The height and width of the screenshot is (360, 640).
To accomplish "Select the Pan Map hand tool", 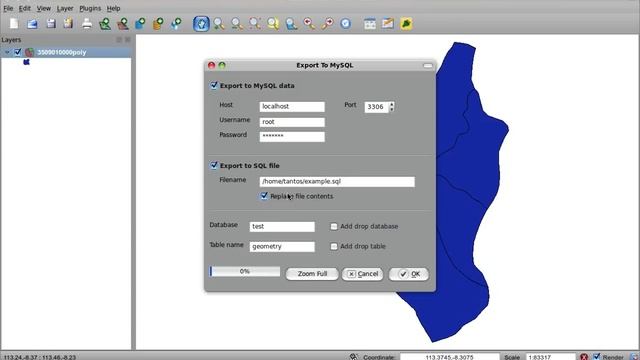I will (201, 24).
